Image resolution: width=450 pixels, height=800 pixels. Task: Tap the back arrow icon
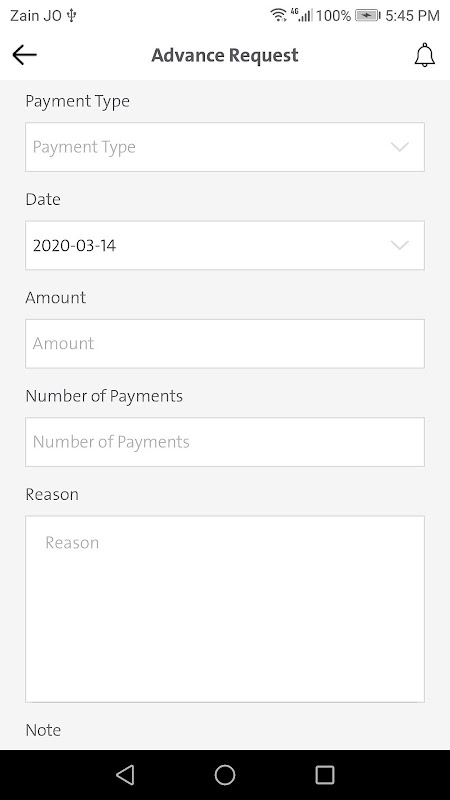[24, 55]
